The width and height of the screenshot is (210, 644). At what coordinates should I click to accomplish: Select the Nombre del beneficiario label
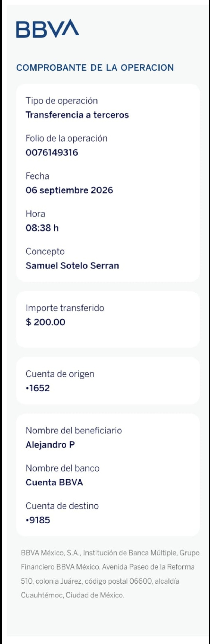pyautogui.click(x=74, y=430)
